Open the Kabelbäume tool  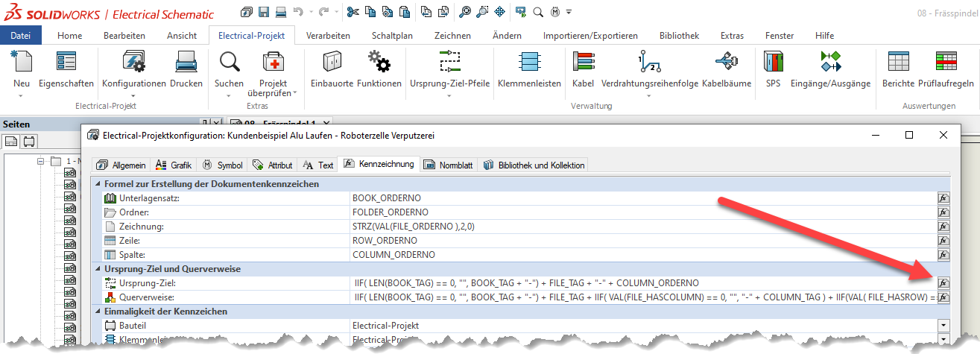point(727,69)
